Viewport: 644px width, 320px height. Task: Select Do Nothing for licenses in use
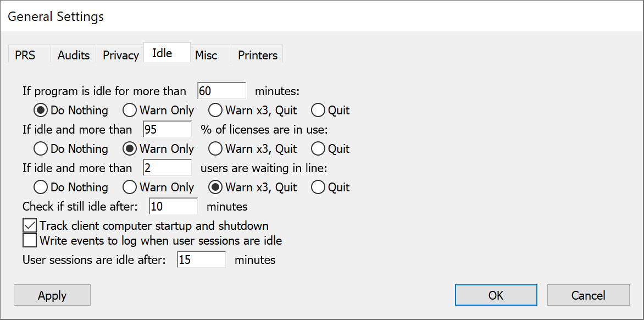pos(71,148)
